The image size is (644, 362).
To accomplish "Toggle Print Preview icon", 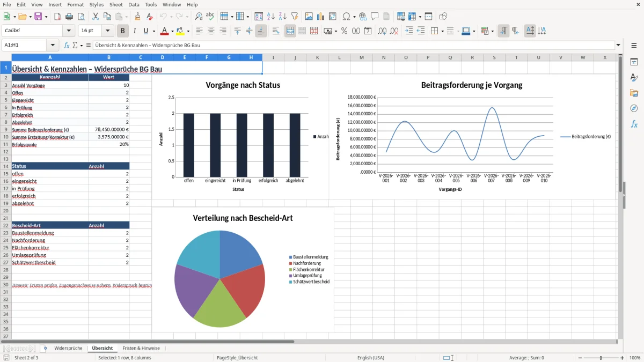I will (x=80, y=17).
